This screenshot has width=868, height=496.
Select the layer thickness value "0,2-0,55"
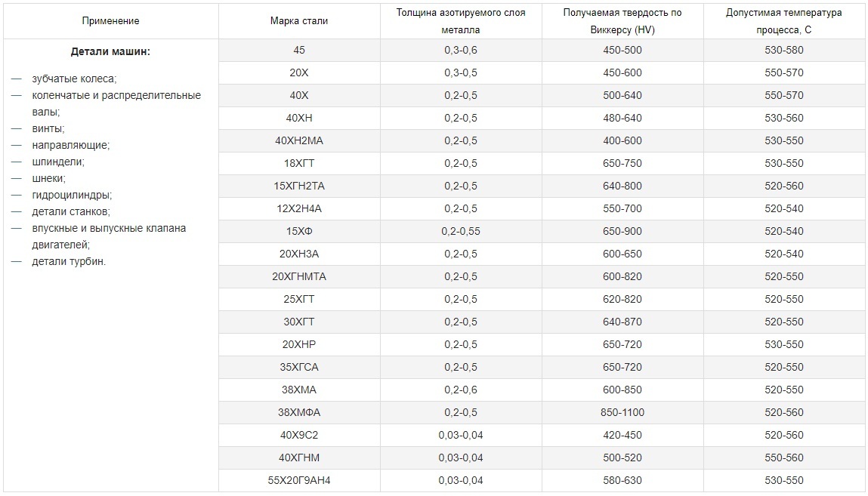pyautogui.click(x=461, y=232)
